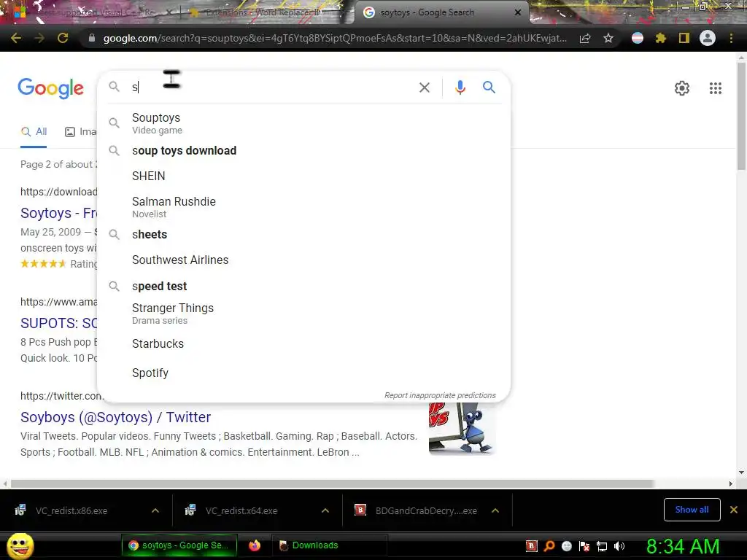Screen dimensions: 747x560
Task: Click the Google logo
Action: pos(51,88)
